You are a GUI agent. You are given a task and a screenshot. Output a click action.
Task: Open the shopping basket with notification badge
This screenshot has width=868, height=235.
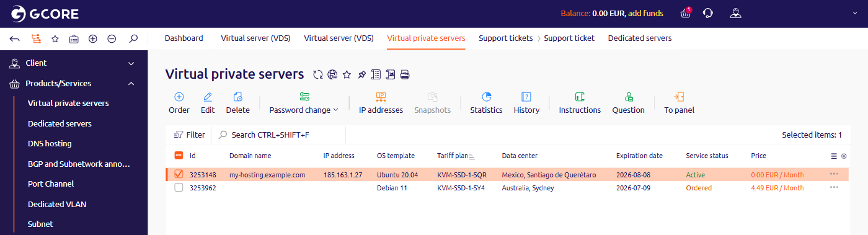pos(685,13)
